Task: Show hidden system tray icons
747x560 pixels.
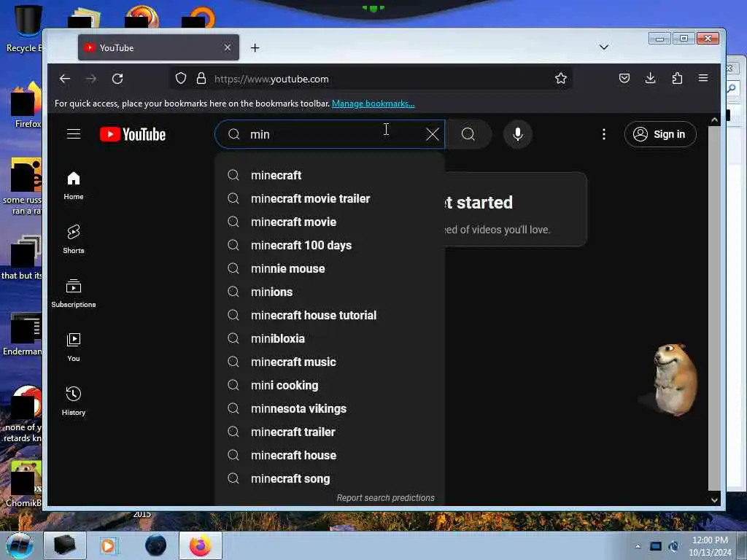Action: point(638,546)
